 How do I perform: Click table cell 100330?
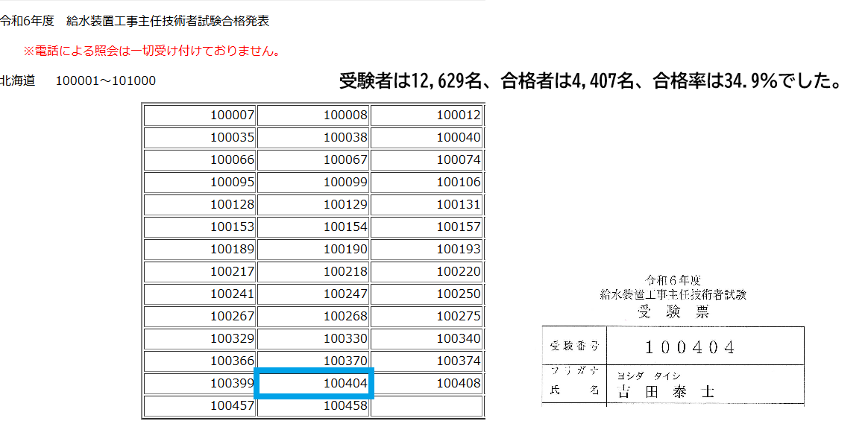[313, 338]
